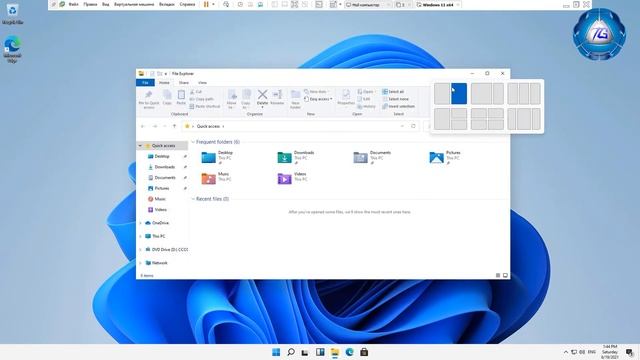
Task: Open the Справка menu in VMware
Action: coord(187,4)
